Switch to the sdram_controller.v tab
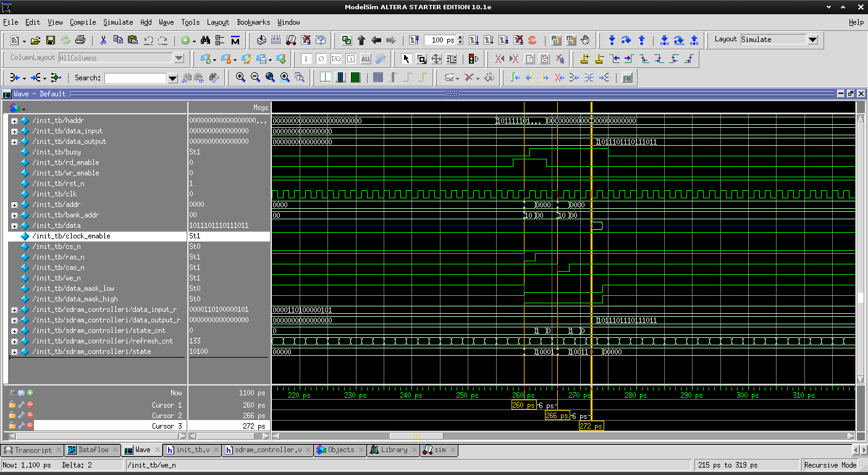868x475 pixels. tap(268, 450)
